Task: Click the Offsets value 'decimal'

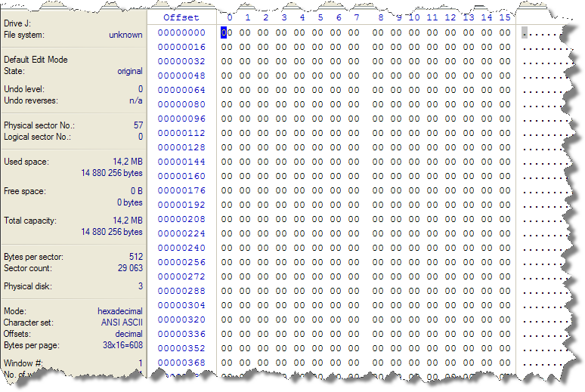Action: click(128, 334)
